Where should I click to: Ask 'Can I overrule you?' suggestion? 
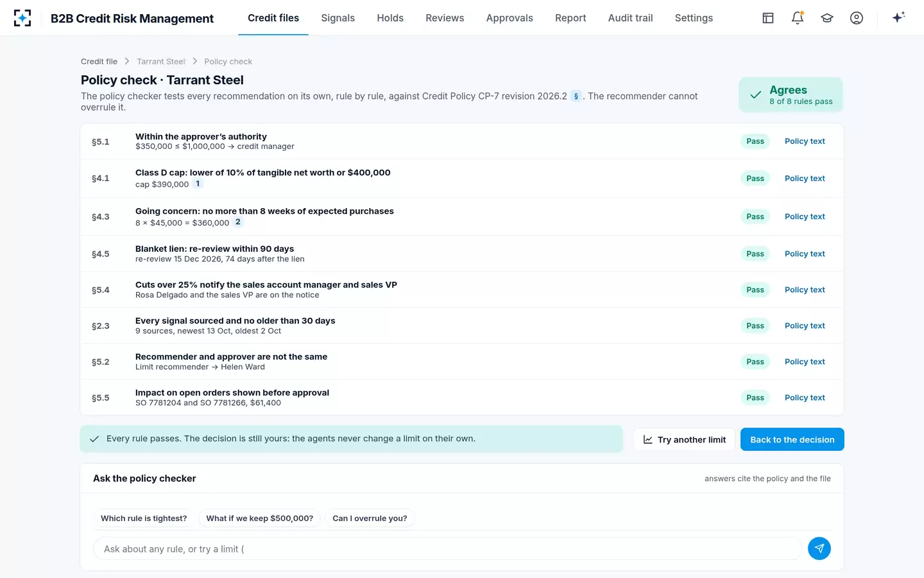(370, 518)
